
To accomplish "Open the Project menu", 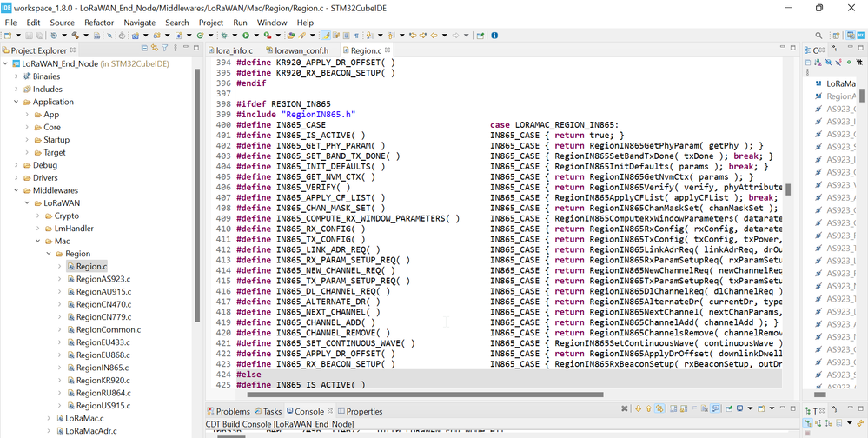I will point(211,23).
